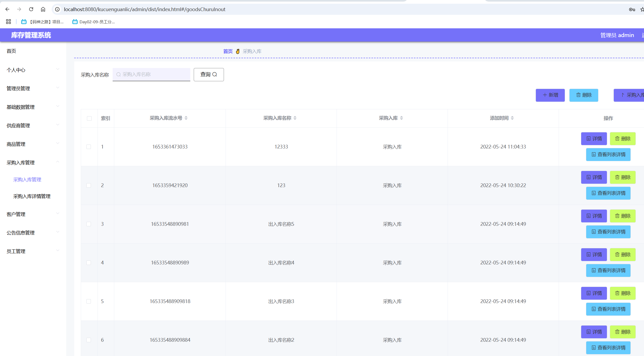Open 查看列表详情 for 出入库名称2
The image size is (644, 356).
(x=608, y=348)
